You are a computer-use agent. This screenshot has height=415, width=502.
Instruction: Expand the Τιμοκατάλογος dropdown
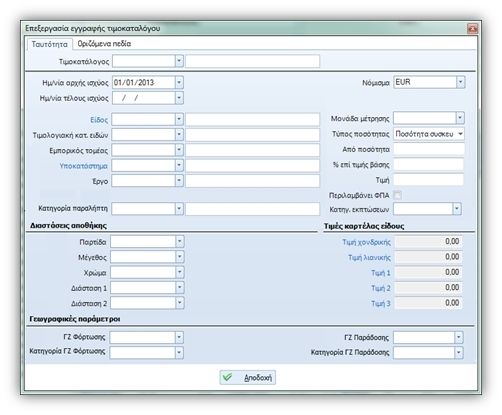tap(179, 61)
